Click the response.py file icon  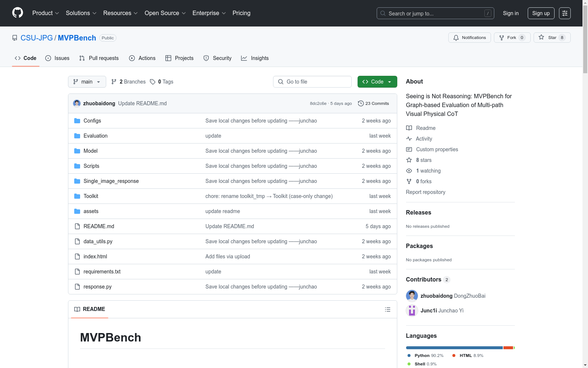click(77, 287)
